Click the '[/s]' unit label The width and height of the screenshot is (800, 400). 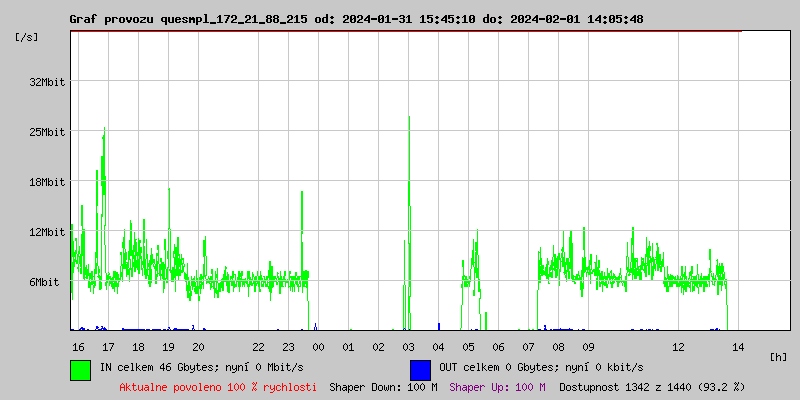tap(27, 37)
